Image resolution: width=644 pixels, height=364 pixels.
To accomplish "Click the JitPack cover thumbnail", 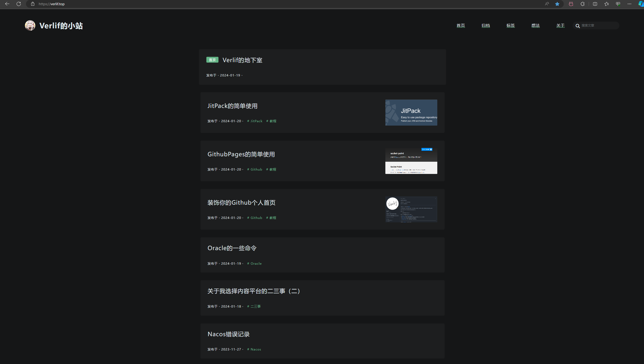I will click(411, 113).
